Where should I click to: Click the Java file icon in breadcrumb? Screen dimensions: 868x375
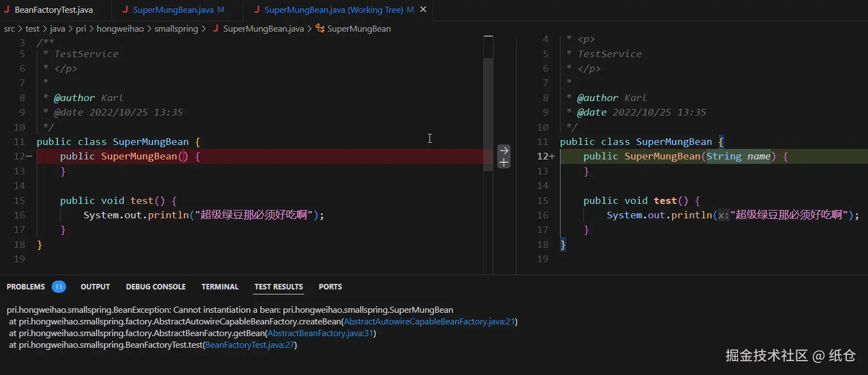pos(215,28)
